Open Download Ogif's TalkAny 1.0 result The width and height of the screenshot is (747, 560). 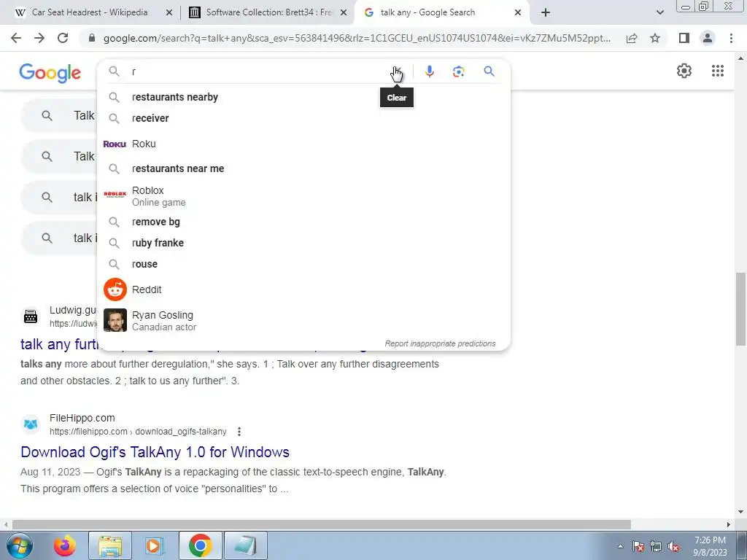(155, 452)
